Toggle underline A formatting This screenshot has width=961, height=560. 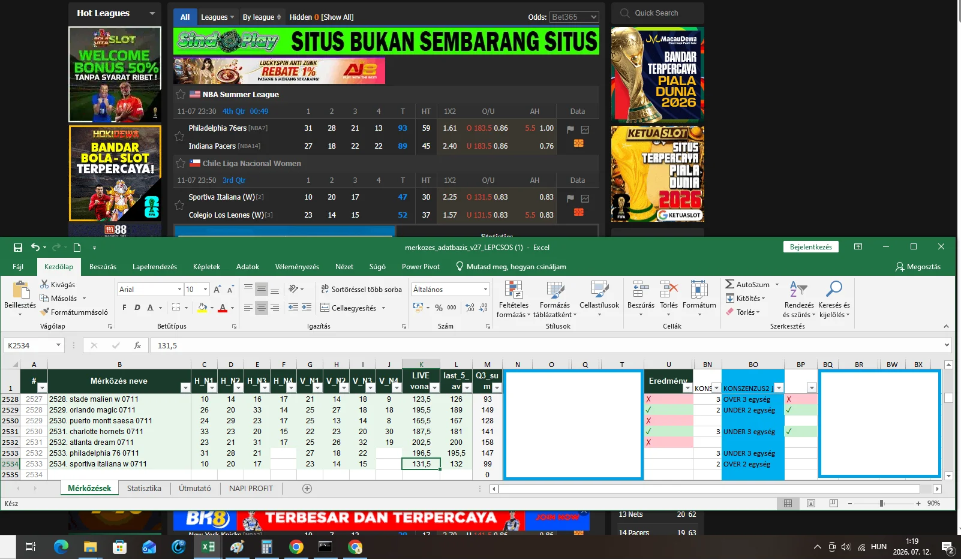pos(150,308)
